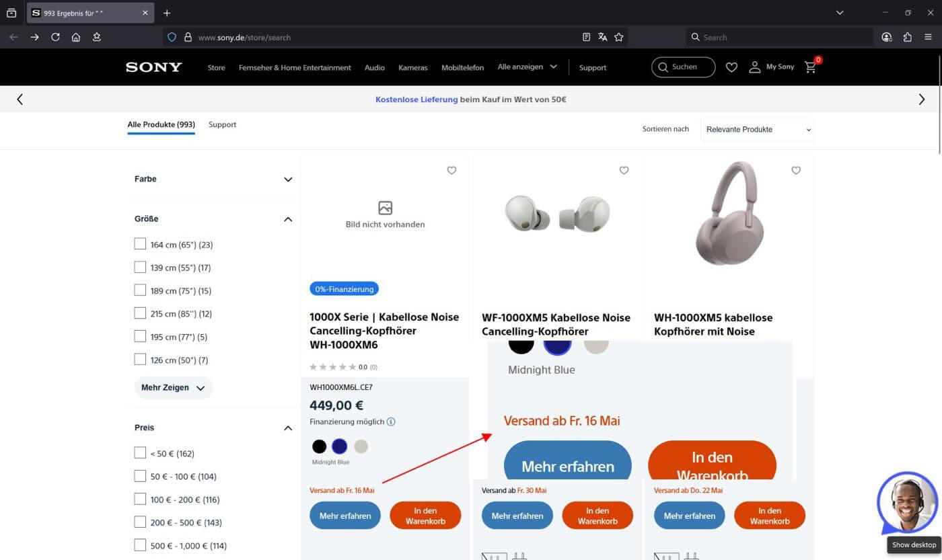Click Mehr erfahren for WH-1000XM6
Screen dimensions: 942x560
[345, 516]
